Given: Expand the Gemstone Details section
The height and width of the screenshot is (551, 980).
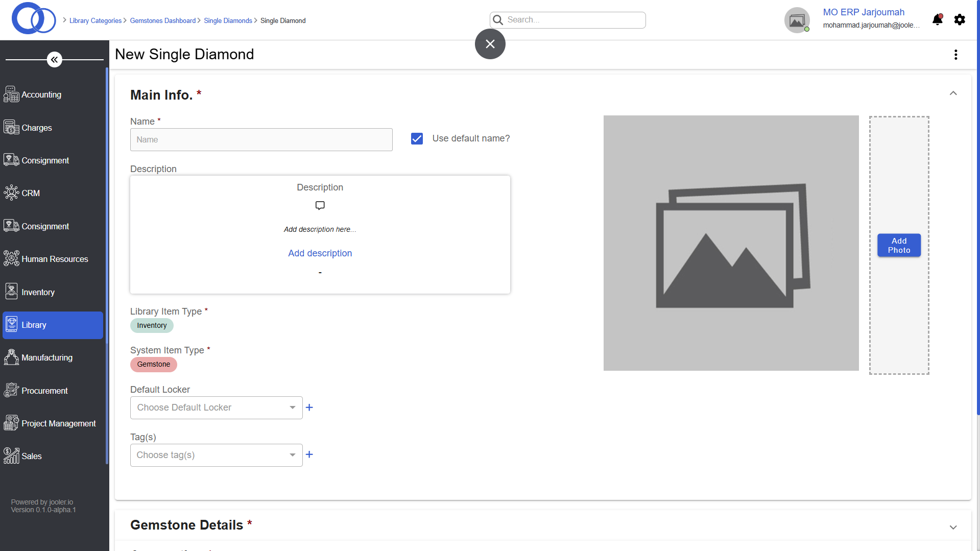Looking at the screenshot, I should (953, 527).
